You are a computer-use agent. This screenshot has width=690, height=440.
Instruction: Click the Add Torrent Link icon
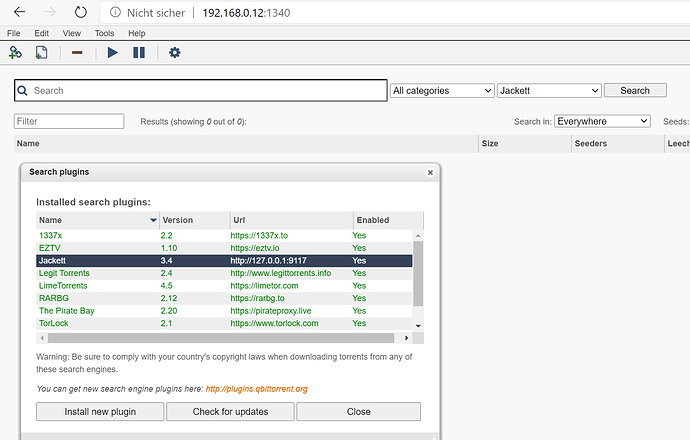click(15, 52)
